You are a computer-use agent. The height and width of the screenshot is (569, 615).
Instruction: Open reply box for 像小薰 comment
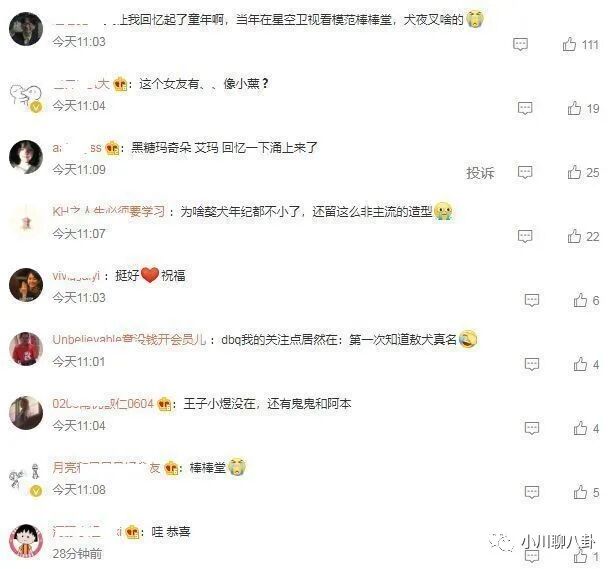pyautogui.click(x=525, y=108)
